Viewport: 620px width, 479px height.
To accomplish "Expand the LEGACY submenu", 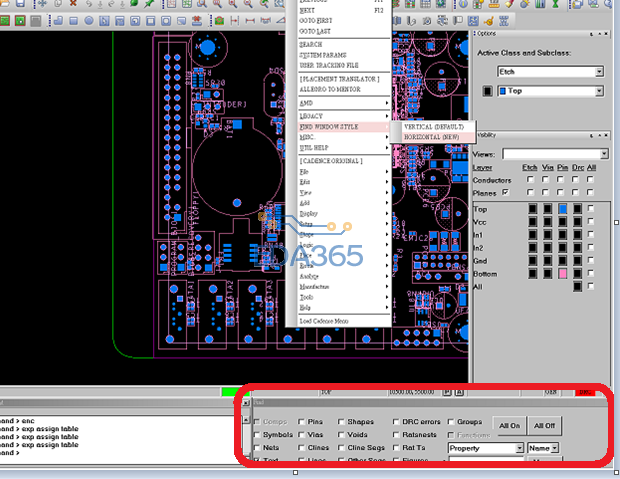I will click(343, 116).
